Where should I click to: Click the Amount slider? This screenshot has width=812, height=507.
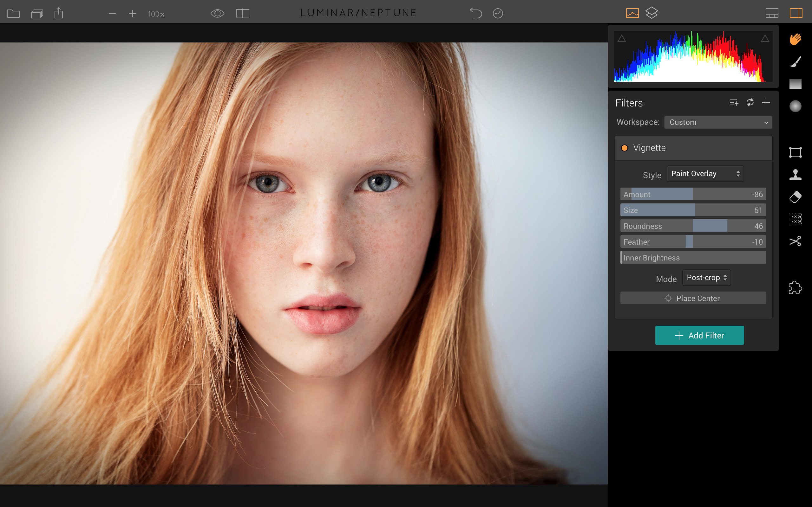pyautogui.click(x=693, y=194)
